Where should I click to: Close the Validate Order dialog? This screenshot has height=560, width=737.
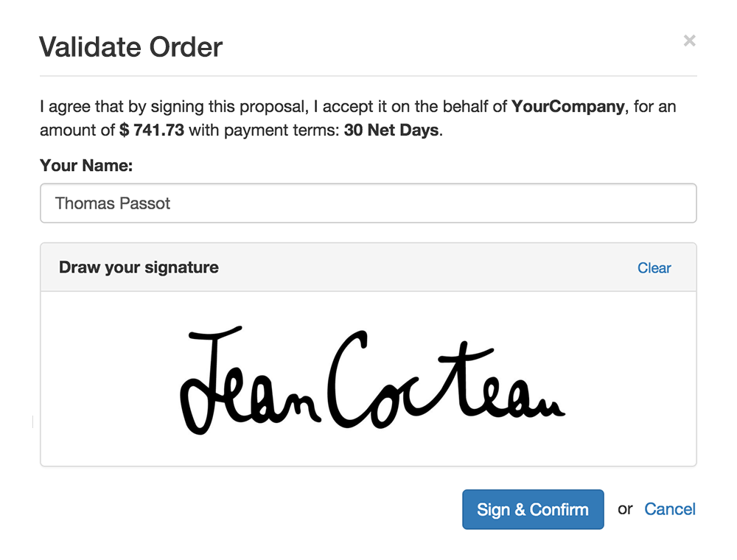pos(689,41)
